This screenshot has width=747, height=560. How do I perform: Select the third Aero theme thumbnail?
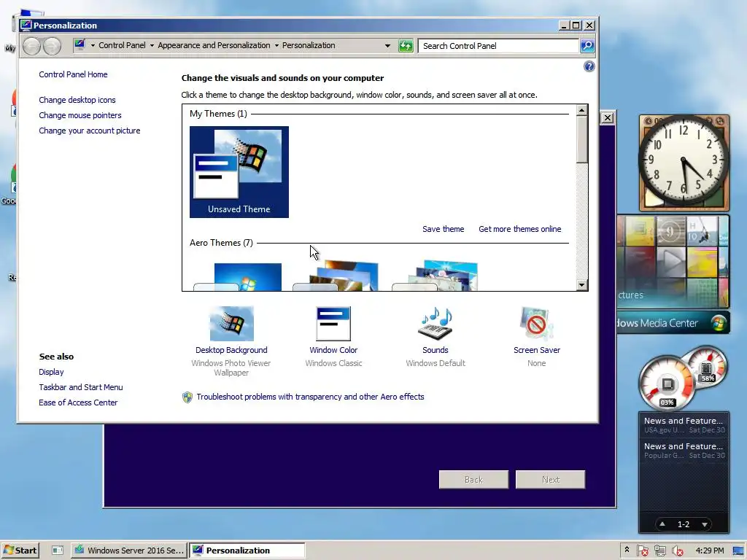(436, 276)
